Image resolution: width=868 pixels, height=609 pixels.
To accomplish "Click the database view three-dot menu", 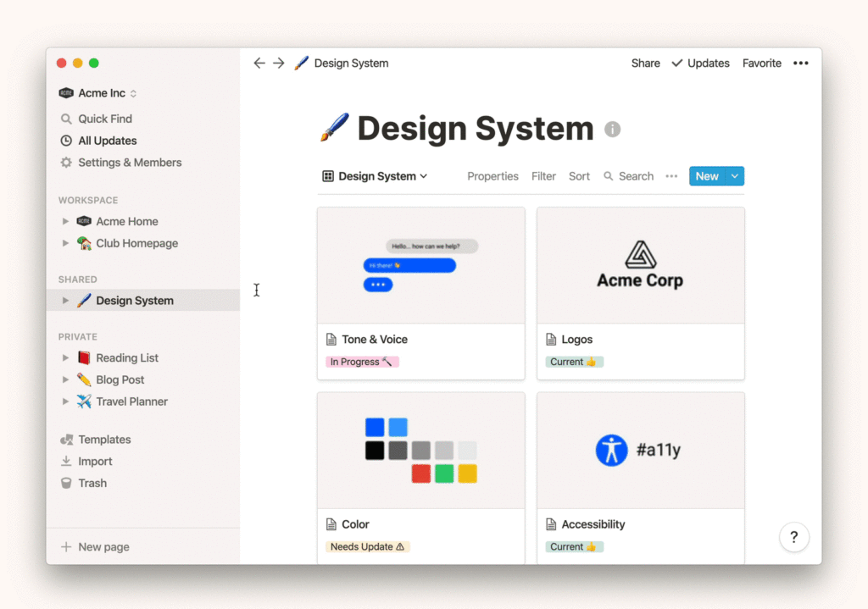I will click(671, 176).
